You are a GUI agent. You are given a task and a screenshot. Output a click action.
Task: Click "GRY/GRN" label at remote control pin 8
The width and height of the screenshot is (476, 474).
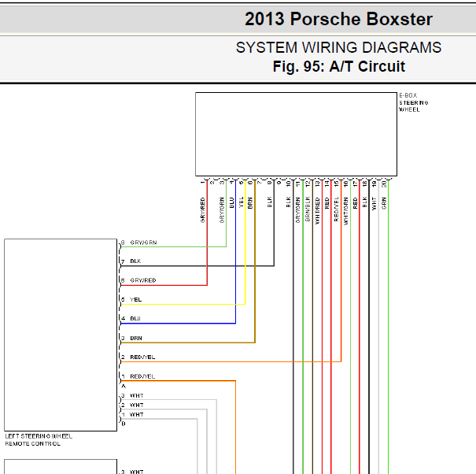click(143, 243)
